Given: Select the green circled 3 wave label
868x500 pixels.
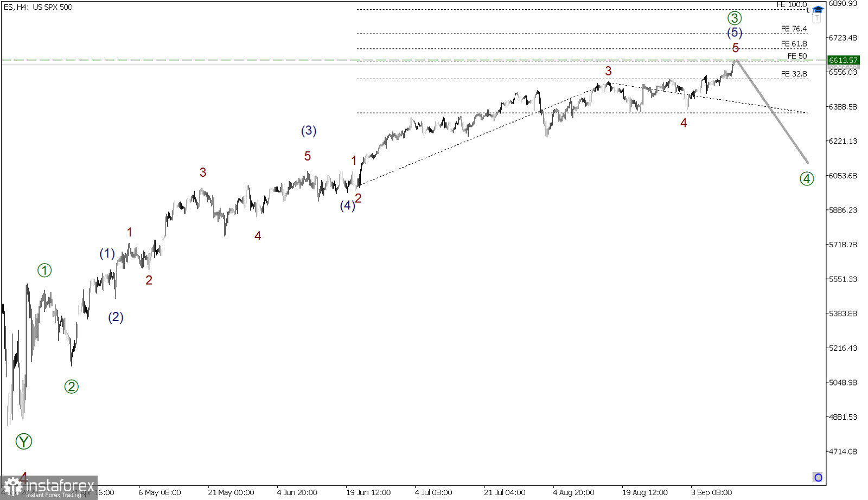Looking at the screenshot, I should [x=735, y=18].
